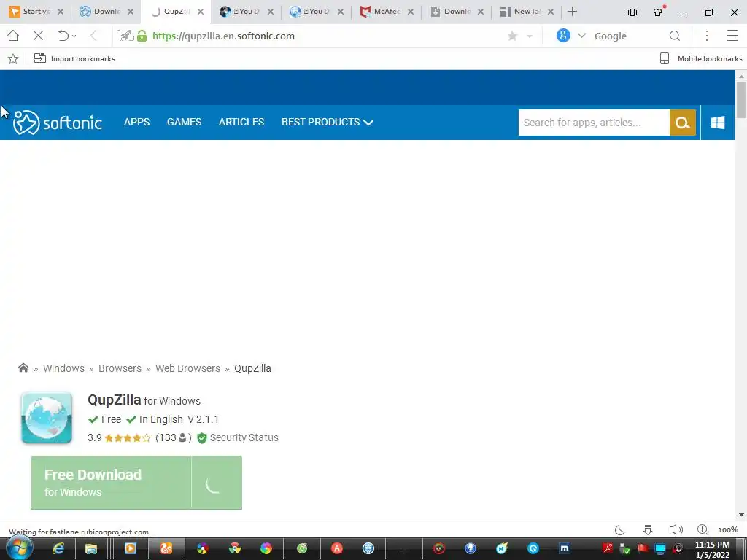Click the magnifier search icon in toolbar
This screenshot has height=560, width=747.
[x=675, y=36]
